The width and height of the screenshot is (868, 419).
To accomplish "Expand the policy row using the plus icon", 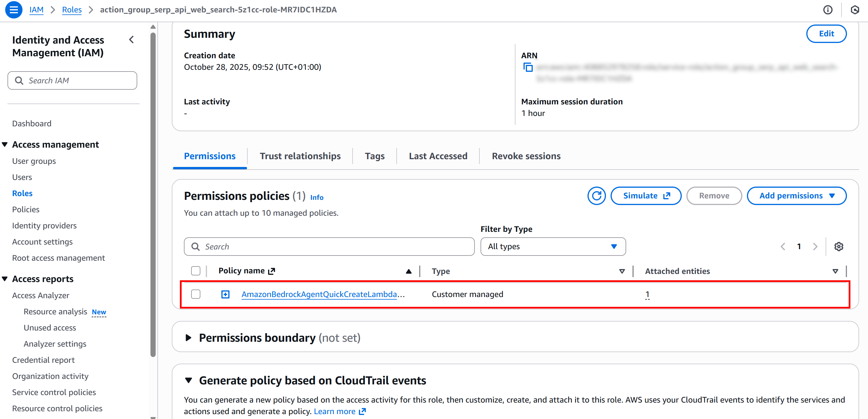I will click(x=225, y=294).
